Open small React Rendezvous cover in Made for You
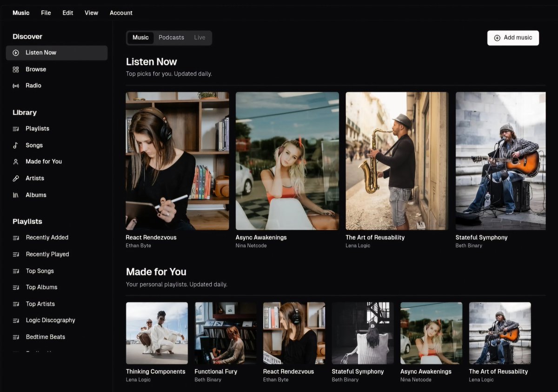Viewport: 558px width, 392px height. (x=294, y=333)
